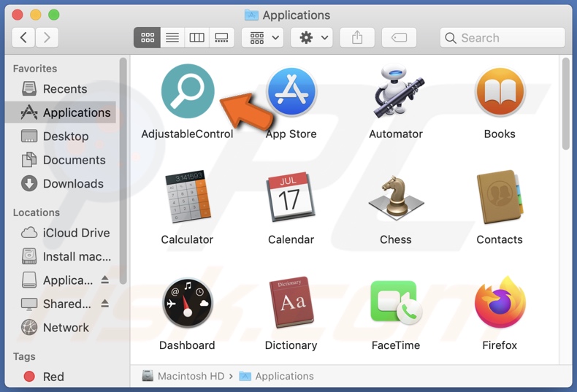Go back with the left chevron button

pos(23,37)
